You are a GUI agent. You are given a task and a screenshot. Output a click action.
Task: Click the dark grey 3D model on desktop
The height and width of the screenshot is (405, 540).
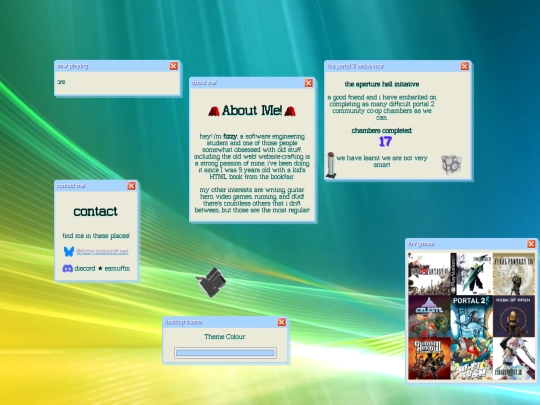(x=211, y=282)
